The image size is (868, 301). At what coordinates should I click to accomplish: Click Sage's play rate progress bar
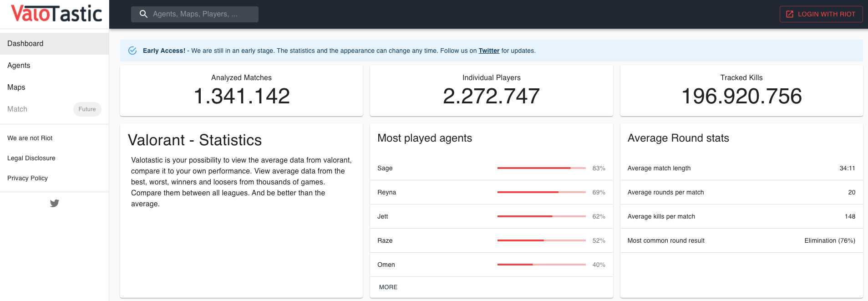[542, 168]
